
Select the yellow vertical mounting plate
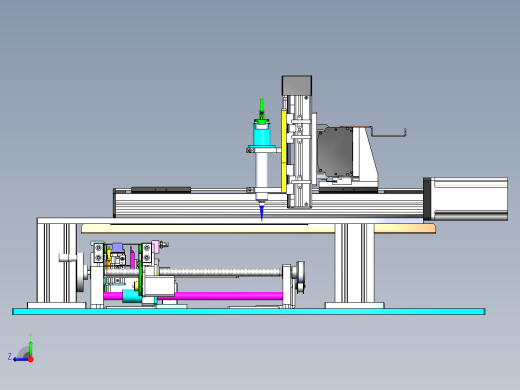point(284,151)
